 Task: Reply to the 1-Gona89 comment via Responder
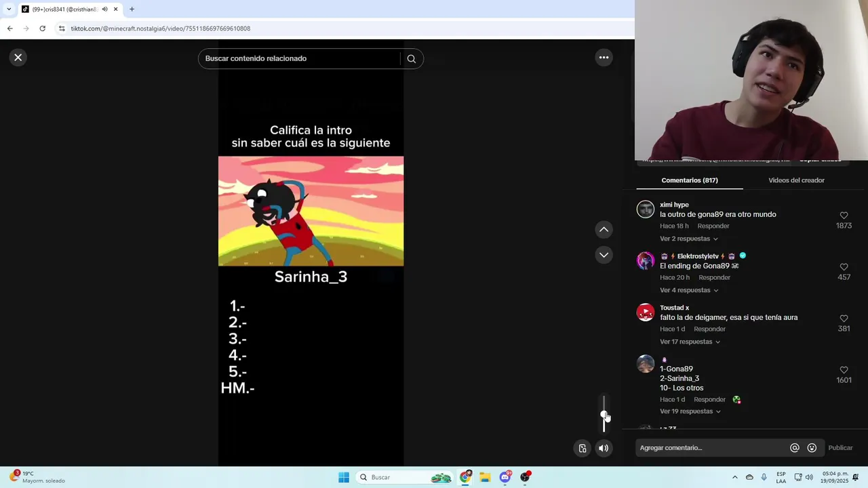pos(710,400)
